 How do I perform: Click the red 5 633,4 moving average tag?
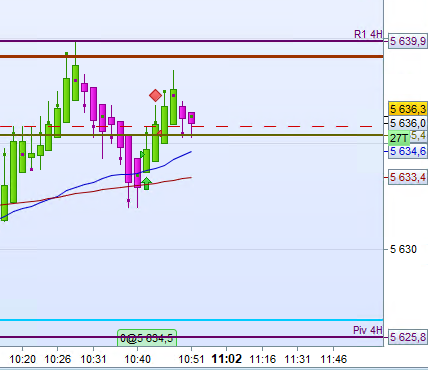click(x=408, y=177)
